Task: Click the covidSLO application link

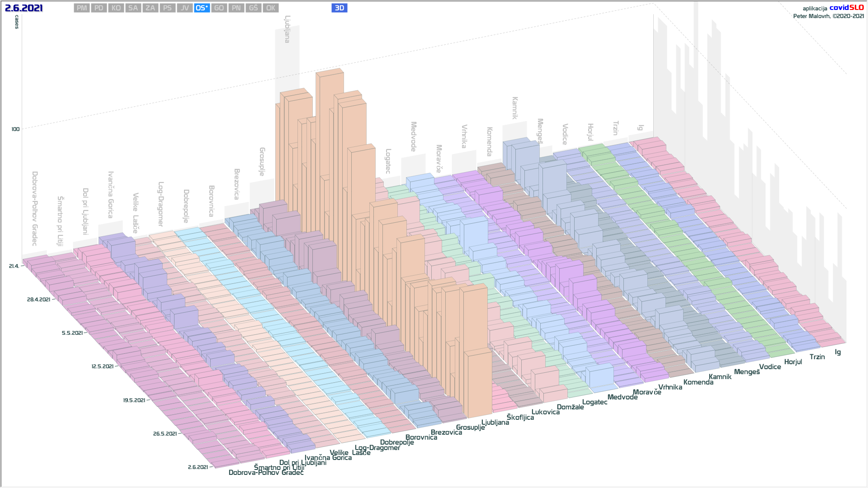Action: (846, 8)
